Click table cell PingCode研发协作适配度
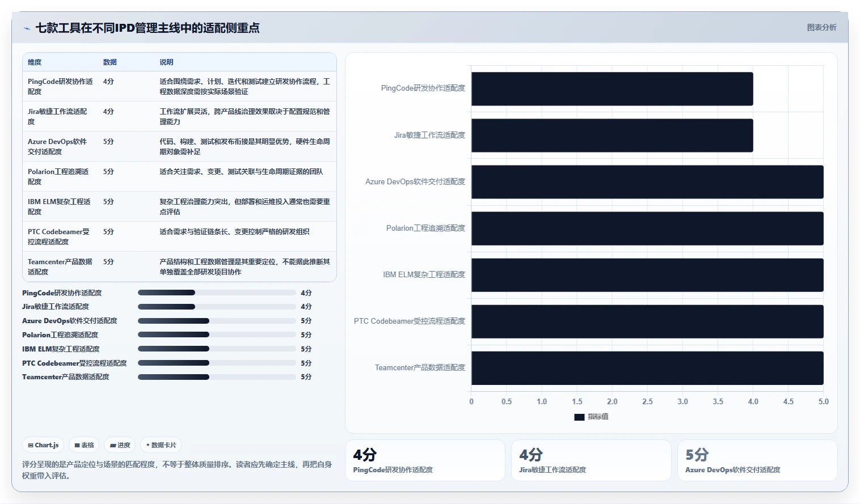The width and height of the screenshot is (860, 504). tap(60, 86)
